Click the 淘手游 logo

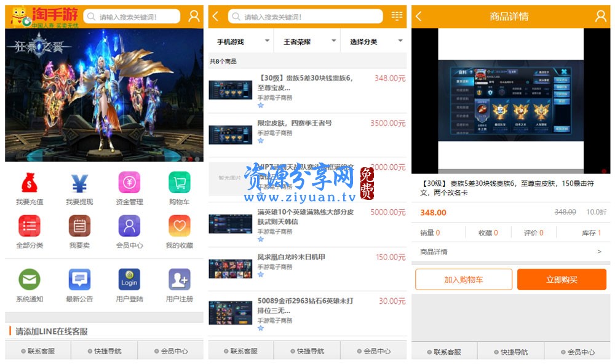(x=45, y=17)
